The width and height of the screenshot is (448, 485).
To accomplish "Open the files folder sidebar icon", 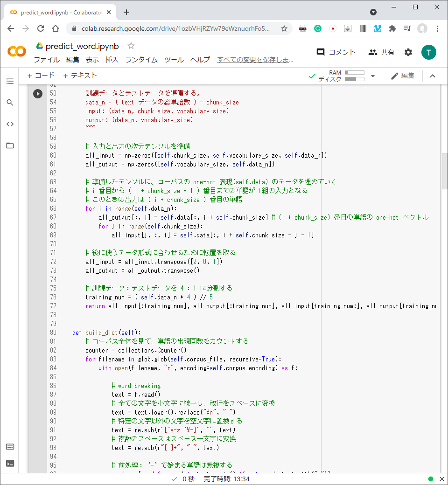I will [x=10, y=145].
